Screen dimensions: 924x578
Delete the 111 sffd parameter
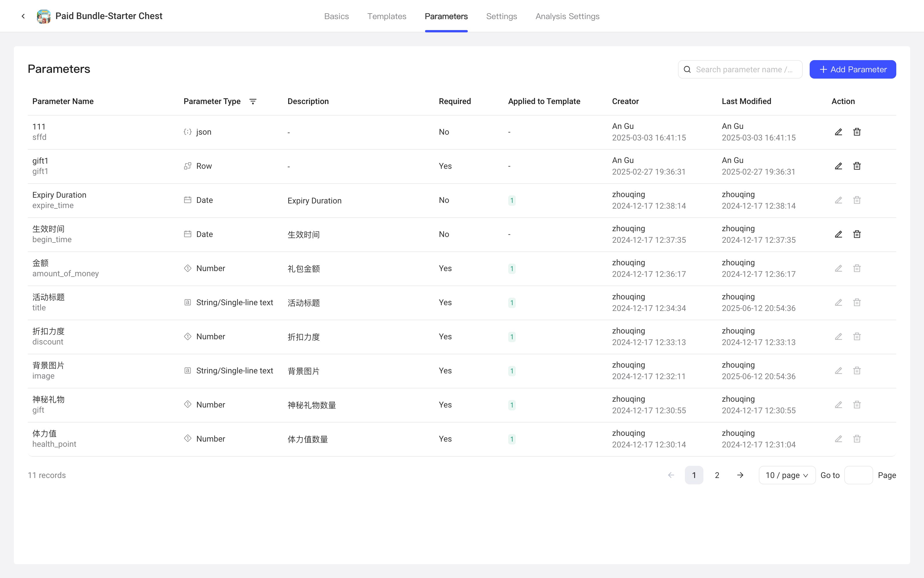tap(857, 132)
